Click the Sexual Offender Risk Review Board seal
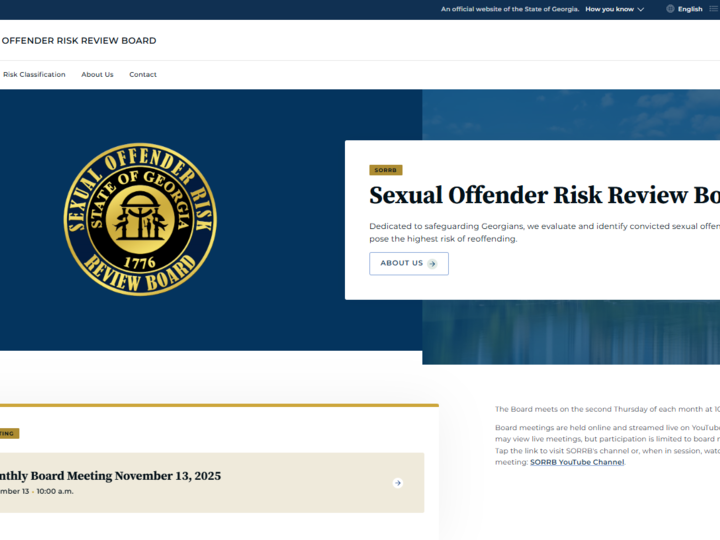 (x=140, y=219)
